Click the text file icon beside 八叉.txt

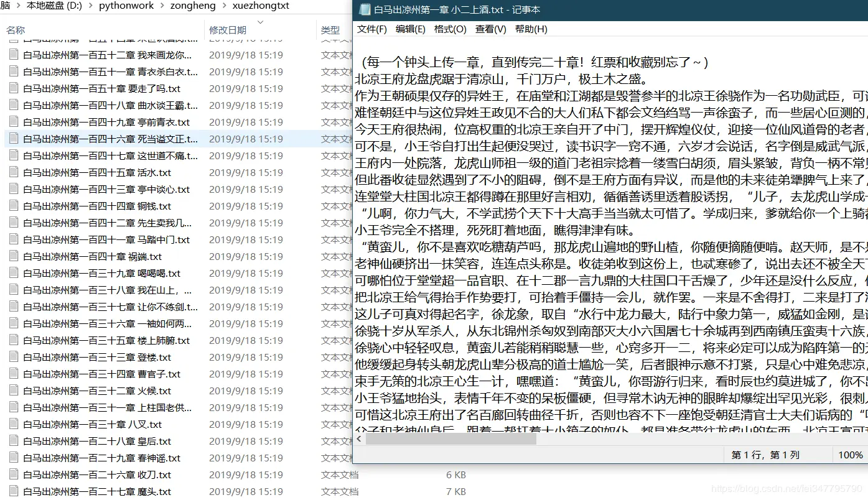click(14, 424)
